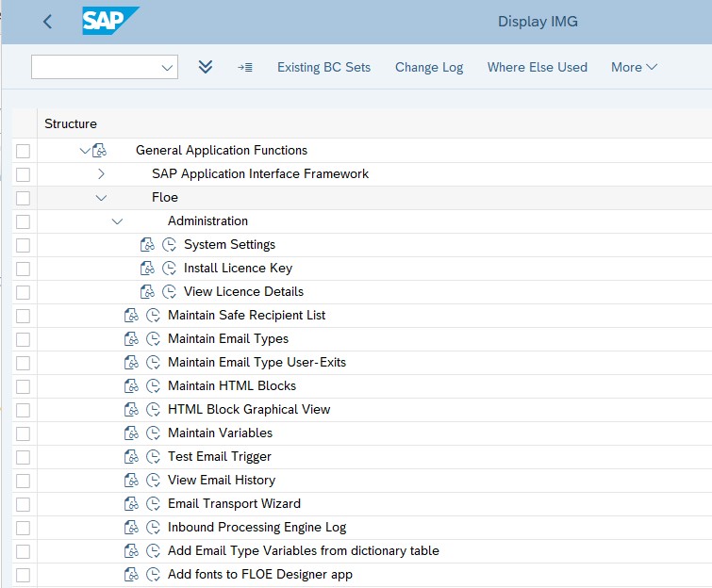This screenshot has width=712, height=588.
Task: Select Maintain Email Type User-Exits entry
Action: (x=257, y=362)
